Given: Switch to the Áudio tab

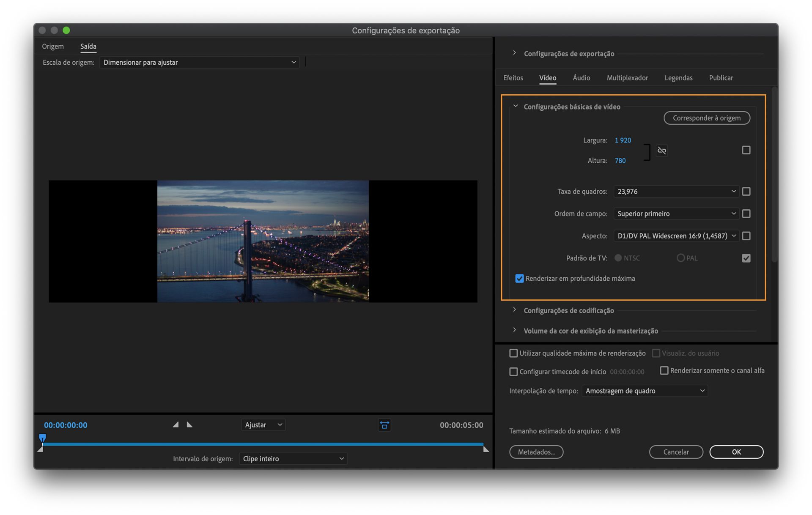Looking at the screenshot, I should (x=581, y=78).
